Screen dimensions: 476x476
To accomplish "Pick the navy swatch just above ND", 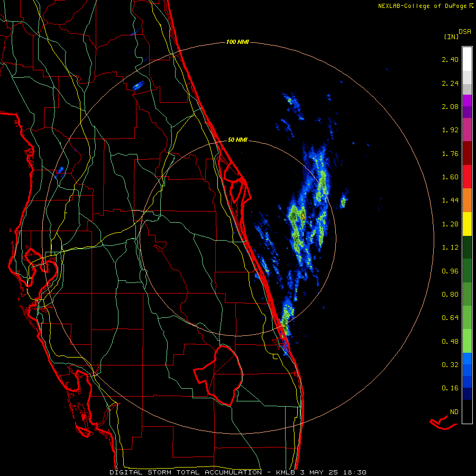I will (x=467, y=393).
